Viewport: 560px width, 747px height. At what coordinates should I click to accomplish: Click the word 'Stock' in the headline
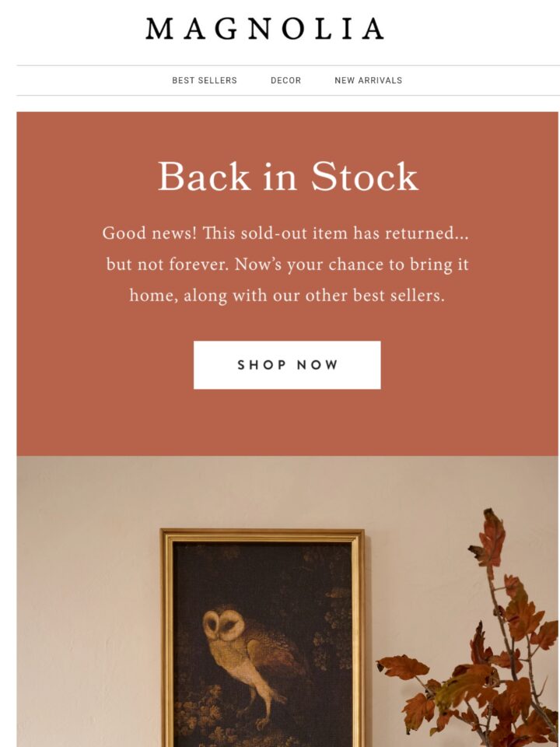[365, 177]
